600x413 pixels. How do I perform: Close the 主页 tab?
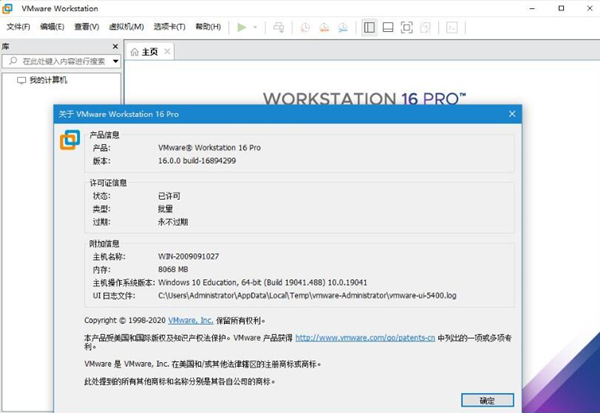pos(167,52)
